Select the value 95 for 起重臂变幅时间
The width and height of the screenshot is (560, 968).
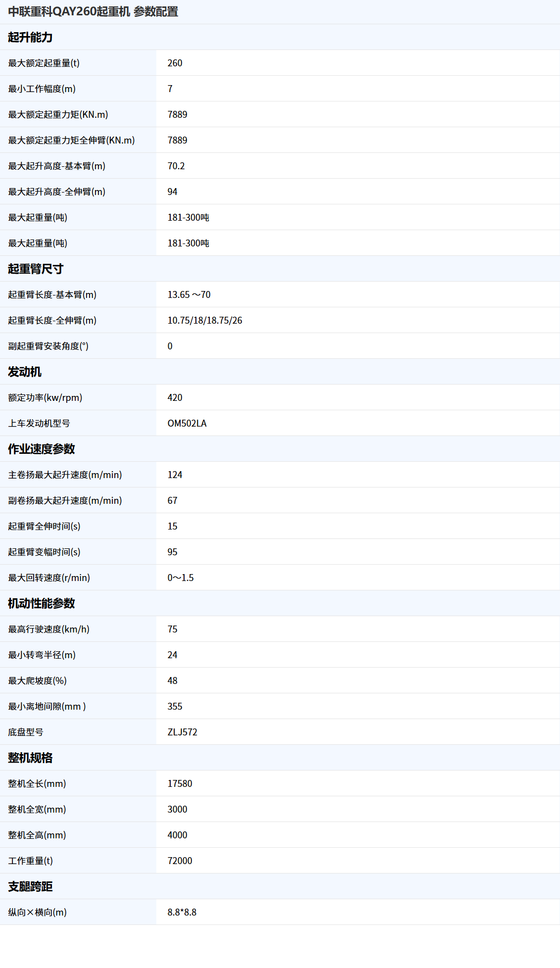pyautogui.click(x=173, y=552)
